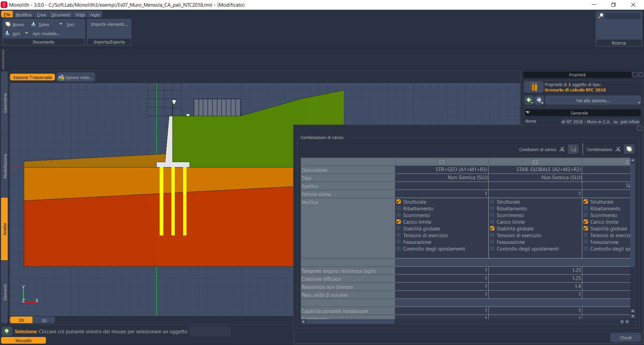Viewport: 644px width, 345px height.
Task: Add a load condition with the arrows icon
Action: click(573, 149)
